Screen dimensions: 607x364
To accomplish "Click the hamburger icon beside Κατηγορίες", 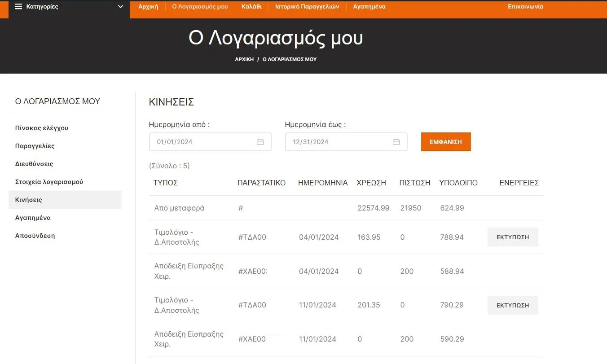I will click(18, 7).
